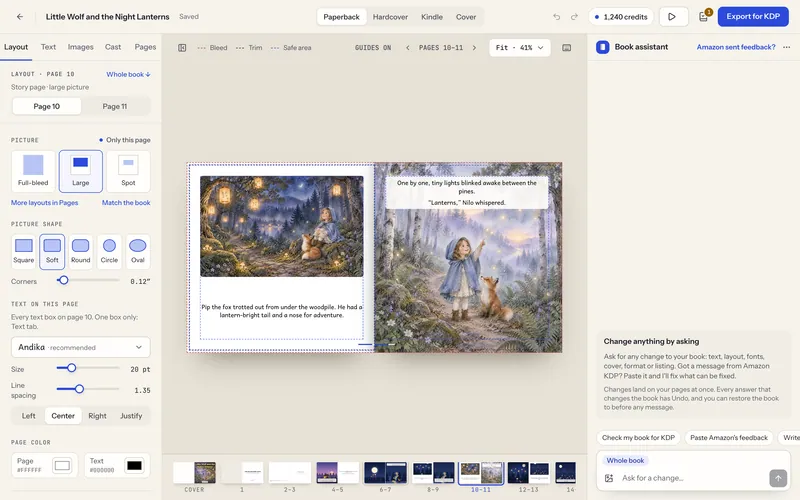This screenshot has height=500, width=800.
Task: Select the Round picture shape
Action: point(81,251)
